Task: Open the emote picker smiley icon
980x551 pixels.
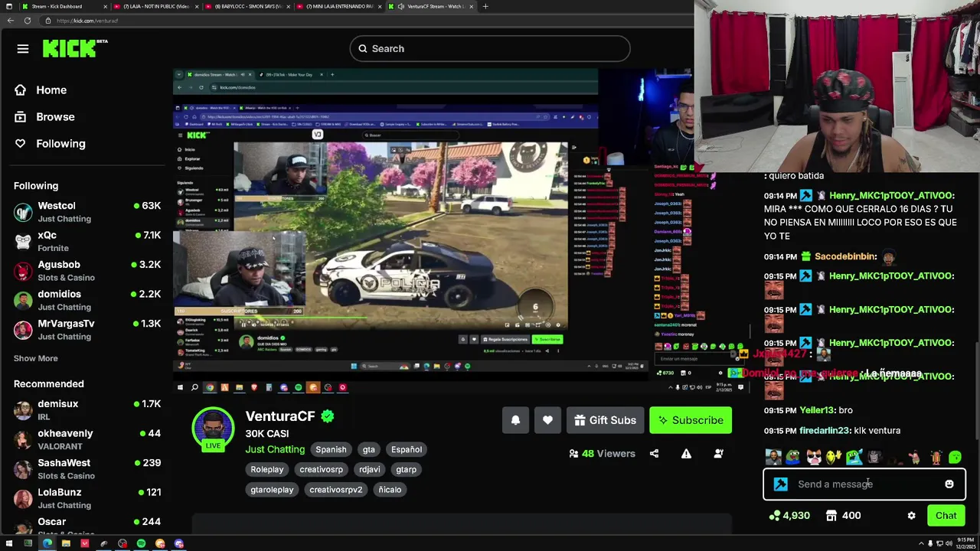Action: pos(949,484)
